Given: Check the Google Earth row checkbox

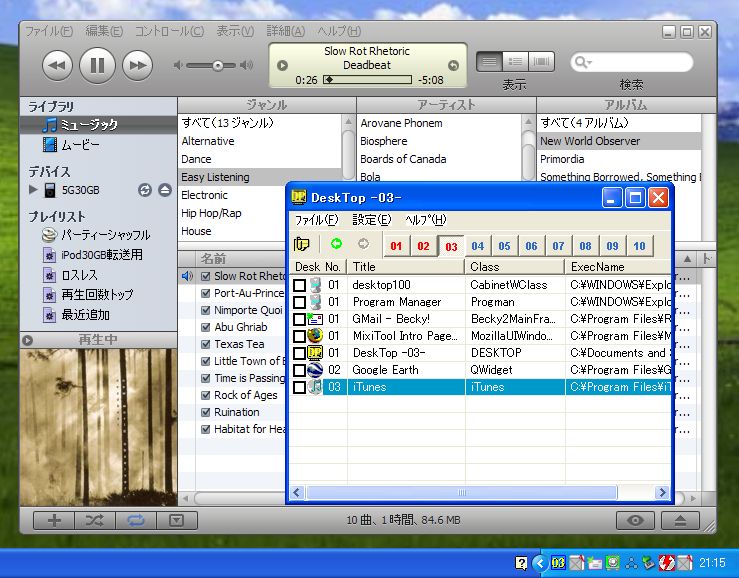Looking at the screenshot, I should [x=299, y=370].
